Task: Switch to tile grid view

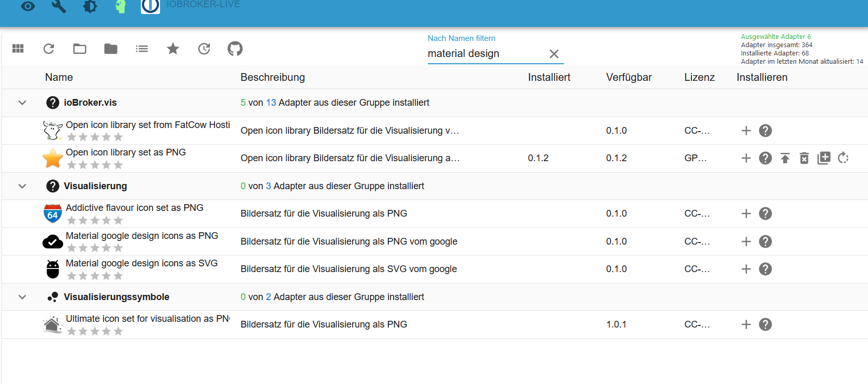Action: pos(18,49)
